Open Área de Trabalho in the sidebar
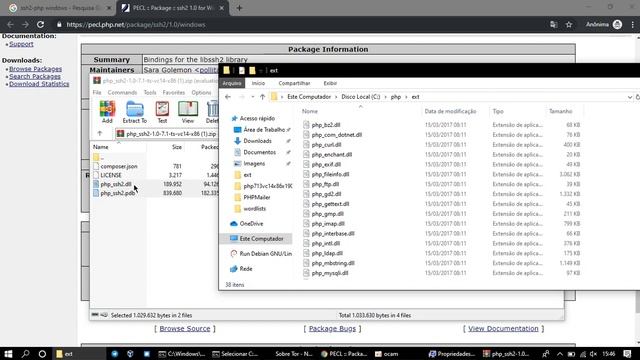The image size is (640, 360). point(260,130)
